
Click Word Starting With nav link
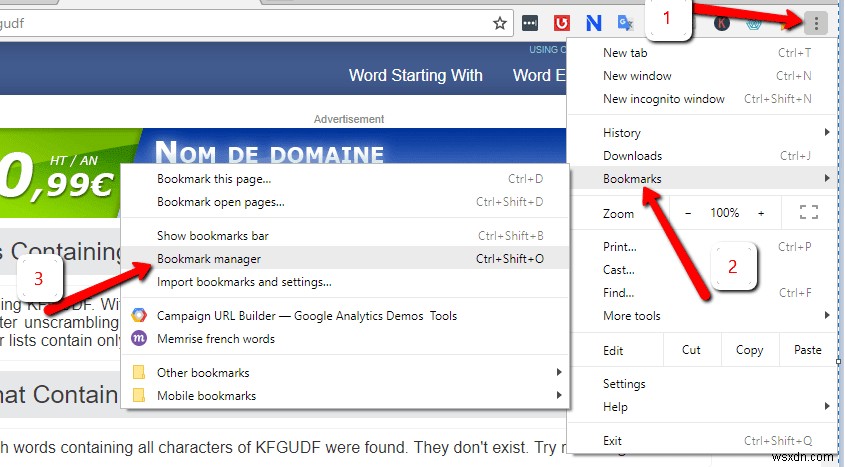point(415,75)
